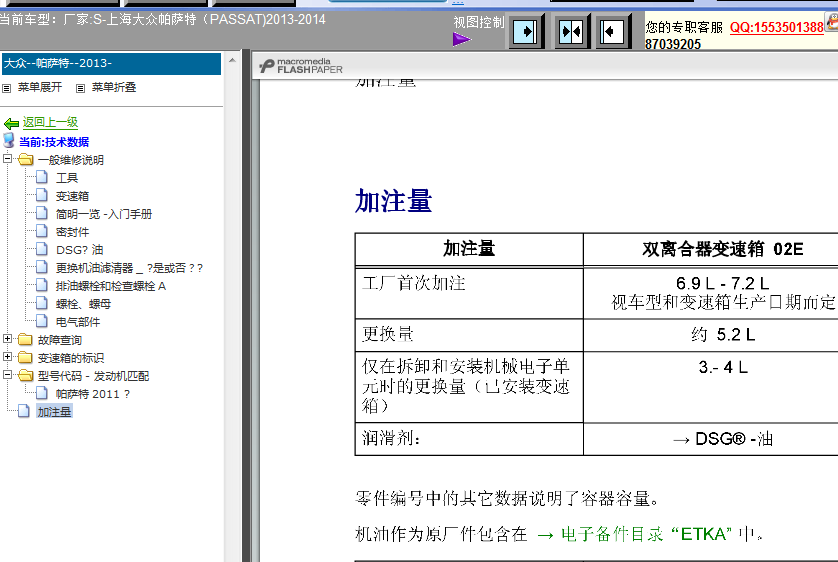Select the 加注量 tree item
Viewport: 838px width, 562px height.
point(54,412)
